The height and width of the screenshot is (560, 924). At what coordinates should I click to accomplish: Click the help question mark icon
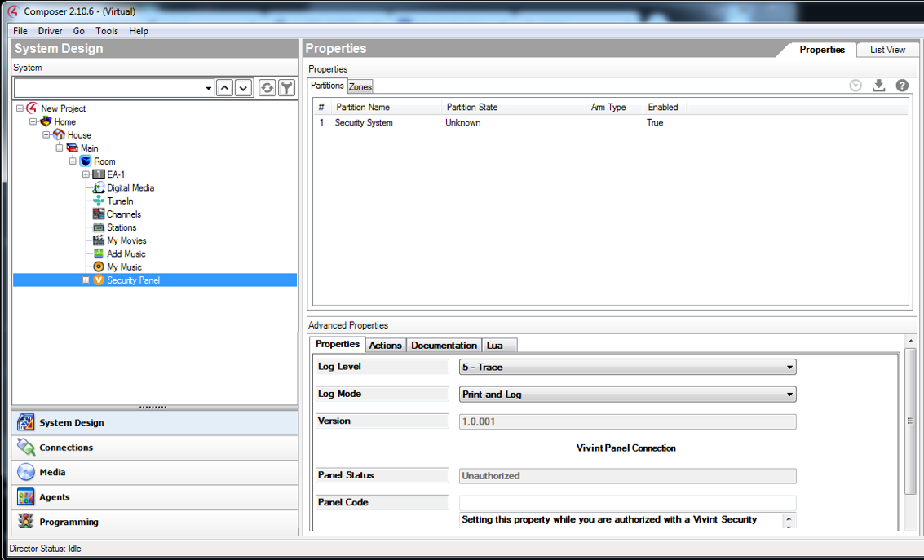click(902, 86)
